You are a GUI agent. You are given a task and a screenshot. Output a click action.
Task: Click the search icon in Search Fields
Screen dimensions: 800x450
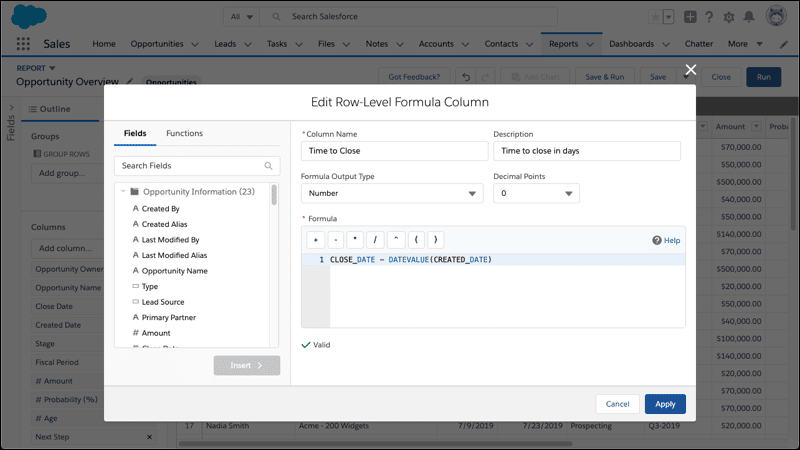point(268,166)
